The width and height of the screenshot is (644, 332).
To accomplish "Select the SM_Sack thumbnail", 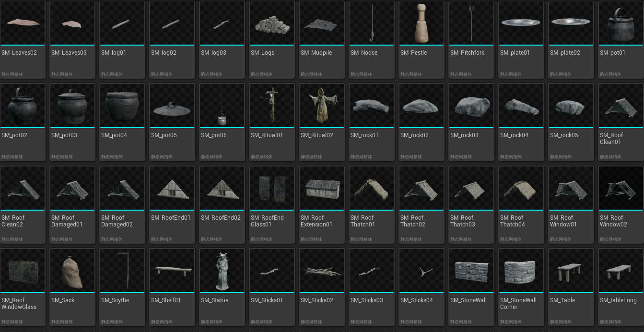I will pyautogui.click(x=73, y=271).
